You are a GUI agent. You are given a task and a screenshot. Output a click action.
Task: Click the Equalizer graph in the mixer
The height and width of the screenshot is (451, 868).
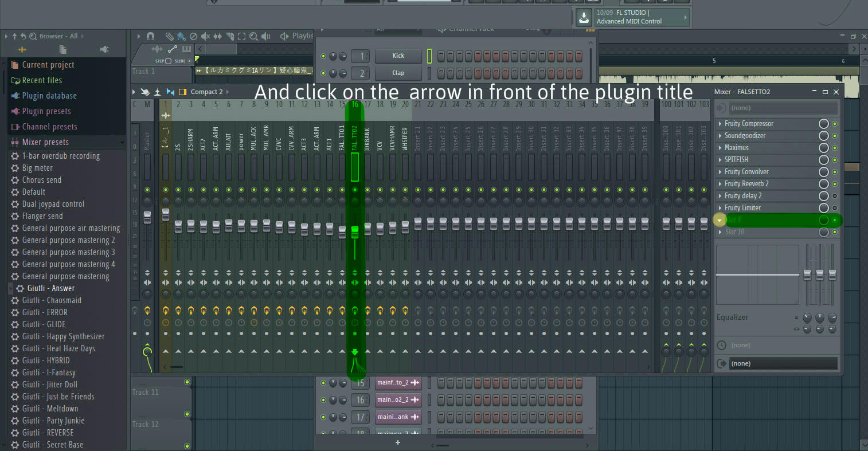click(757, 275)
